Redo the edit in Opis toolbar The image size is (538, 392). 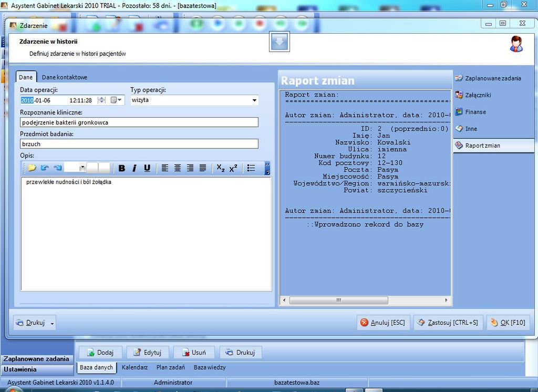pos(58,168)
